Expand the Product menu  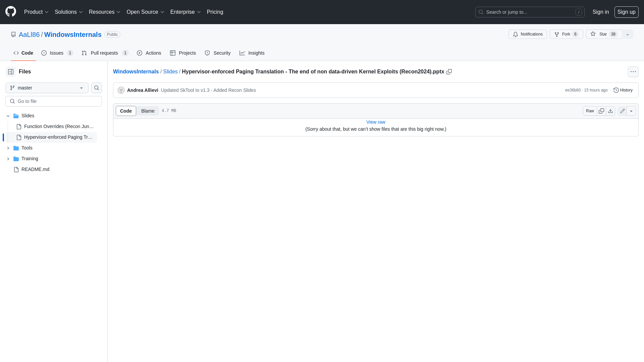pos(36,12)
